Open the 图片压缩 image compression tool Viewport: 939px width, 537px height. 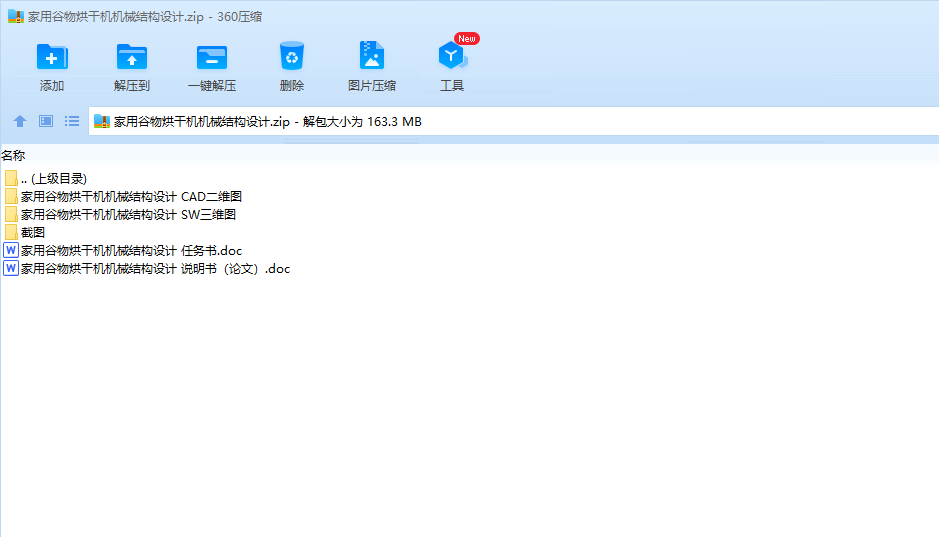[x=372, y=56]
